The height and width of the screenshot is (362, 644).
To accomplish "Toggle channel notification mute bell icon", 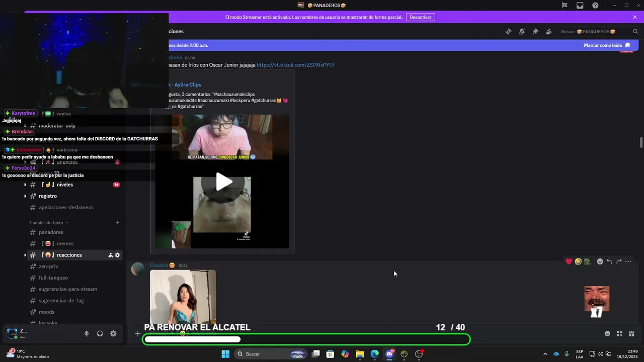I will tap(522, 32).
